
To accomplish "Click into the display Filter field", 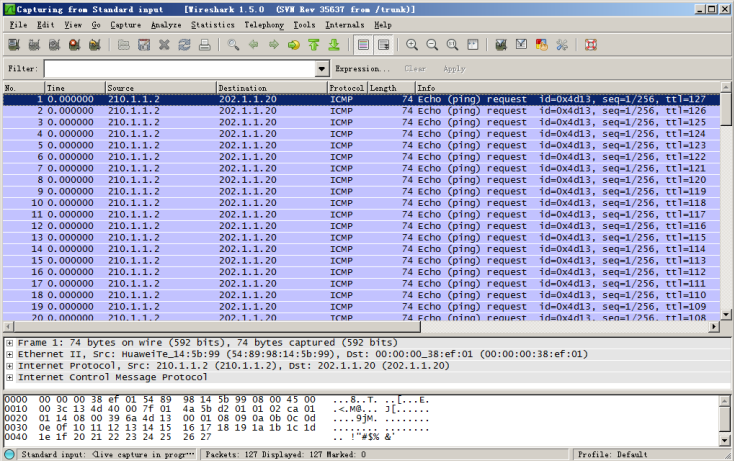I will [x=178, y=69].
